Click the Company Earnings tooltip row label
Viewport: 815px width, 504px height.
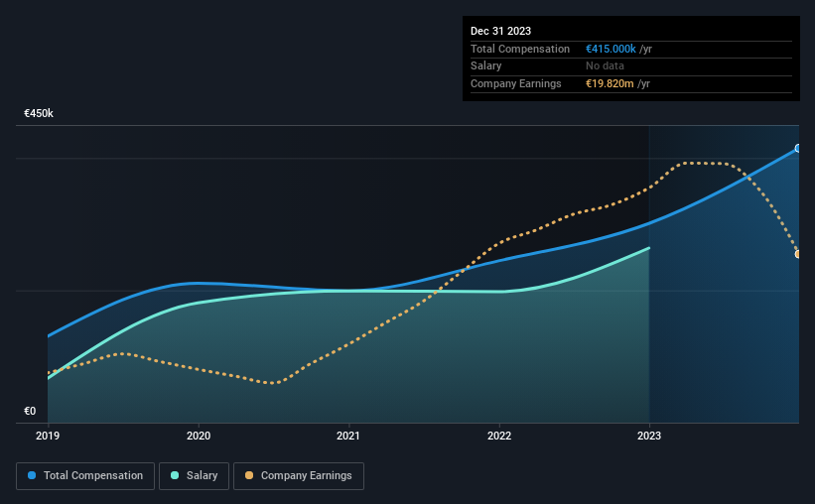pos(515,83)
